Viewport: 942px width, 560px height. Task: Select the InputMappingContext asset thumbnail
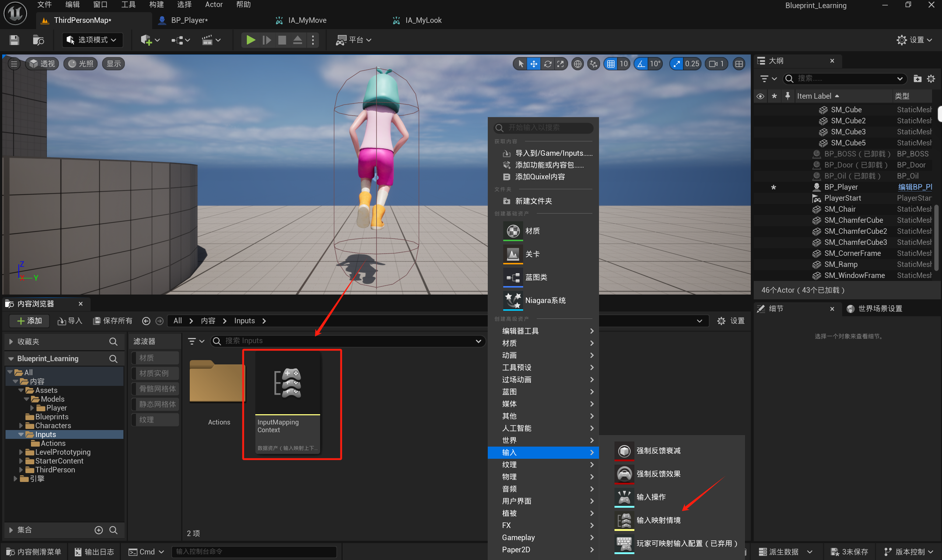pos(288,383)
